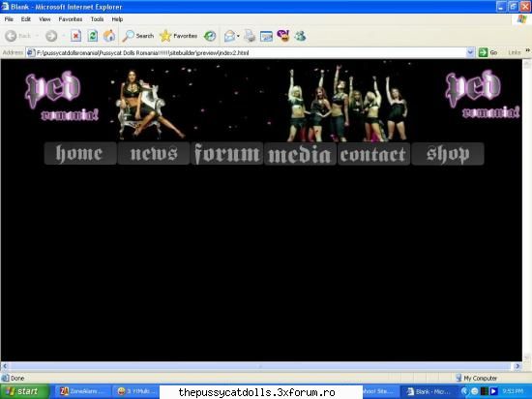Open the Favorites star button in toolbar

pyautogui.click(x=179, y=36)
